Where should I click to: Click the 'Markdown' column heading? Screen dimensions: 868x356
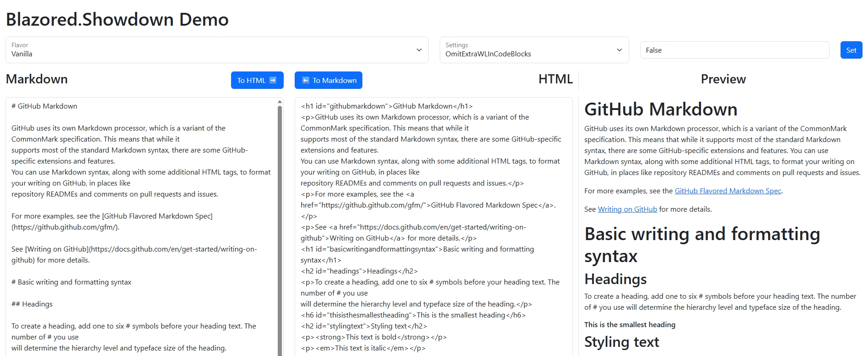[x=37, y=79]
